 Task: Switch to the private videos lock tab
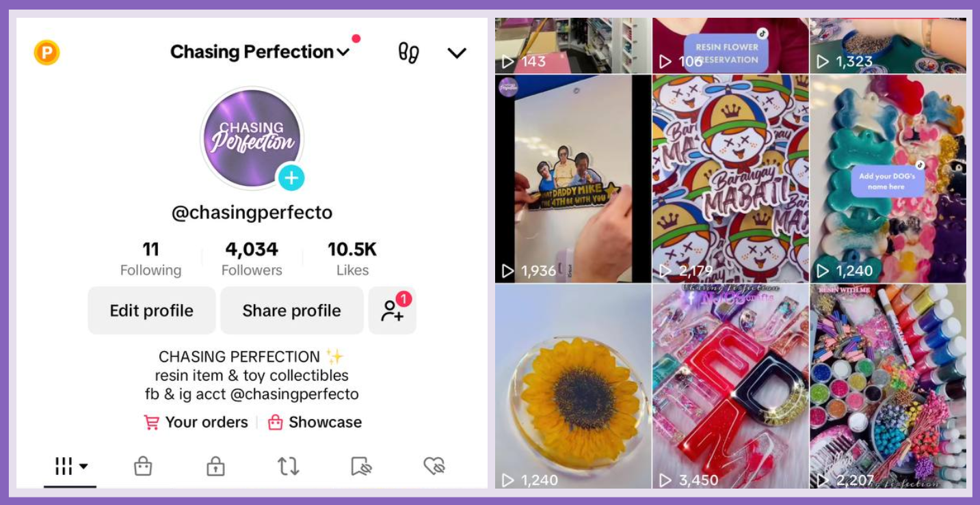coord(215,466)
